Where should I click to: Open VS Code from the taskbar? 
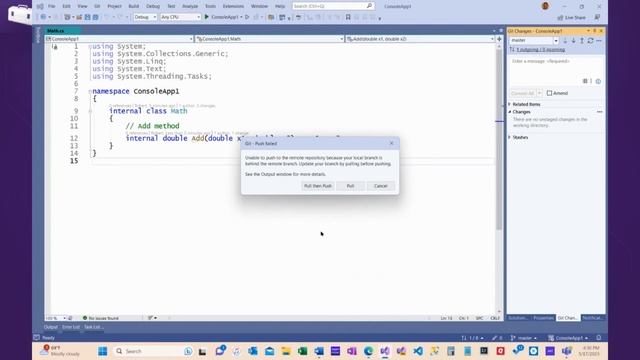pos(418,351)
